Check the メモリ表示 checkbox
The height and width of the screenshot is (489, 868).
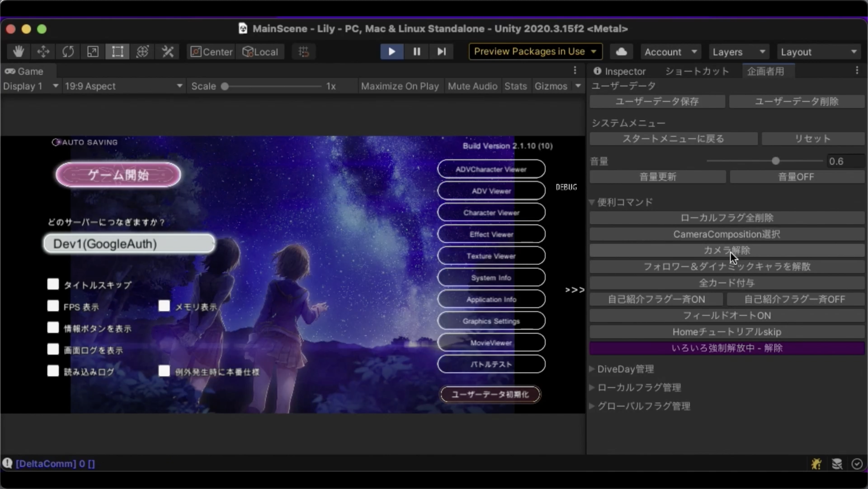pos(164,306)
